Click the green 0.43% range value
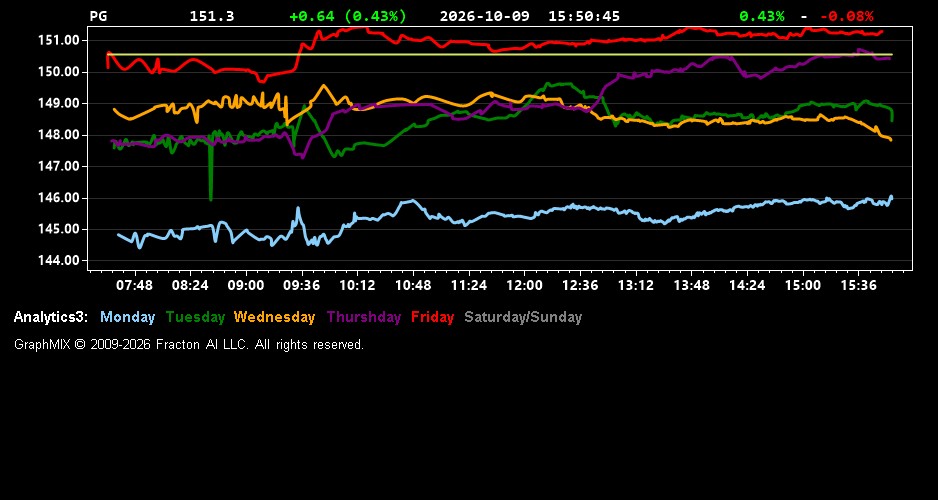The width and height of the screenshot is (938, 500). pyautogui.click(x=762, y=17)
